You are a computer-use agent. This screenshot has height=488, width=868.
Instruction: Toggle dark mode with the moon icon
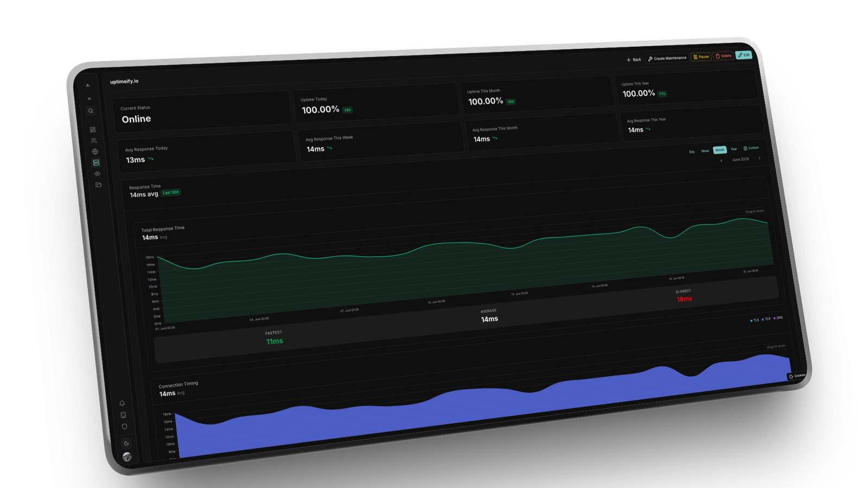click(126, 443)
